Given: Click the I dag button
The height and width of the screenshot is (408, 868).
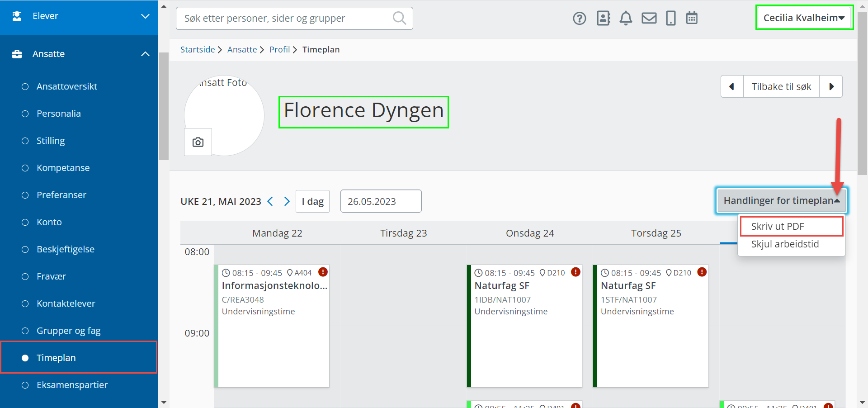Looking at the screenshot, I should click(x=312, y=201).
